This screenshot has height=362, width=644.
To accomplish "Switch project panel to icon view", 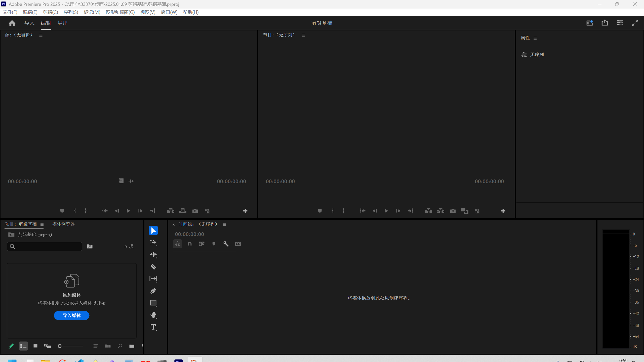I will pyautogui.click(x=35, y=346).
